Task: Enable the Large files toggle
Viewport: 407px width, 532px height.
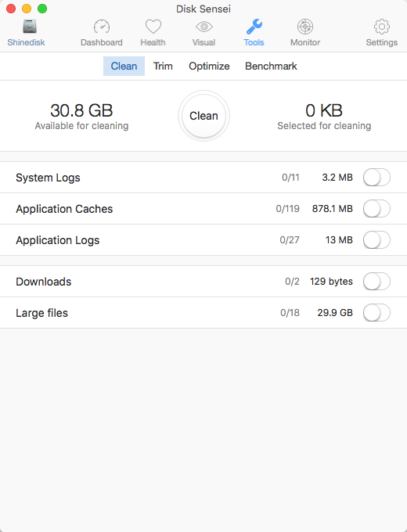Action: click(376, 313)
